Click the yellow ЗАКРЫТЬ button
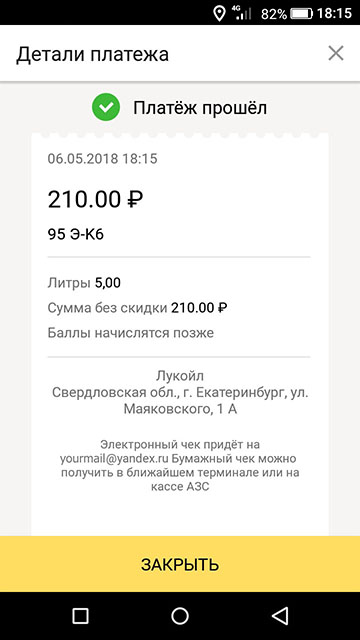Image resolution: width=360 pixels, height=640 pixels. pyautogui.click(x=180, y=564)
